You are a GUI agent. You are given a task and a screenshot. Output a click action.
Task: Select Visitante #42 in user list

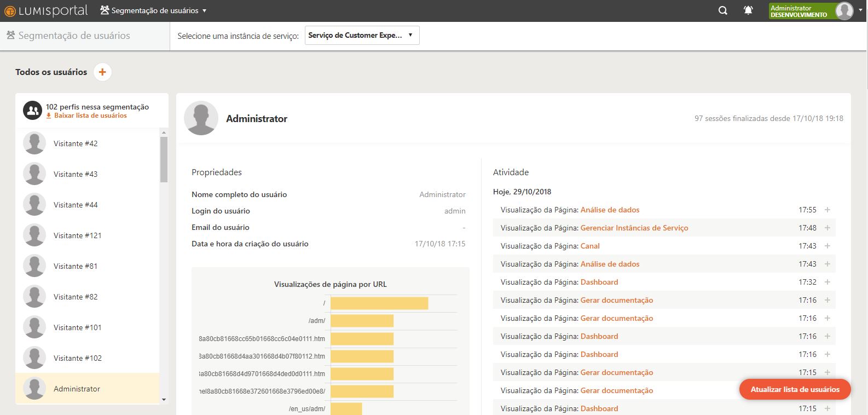[88, 143]
